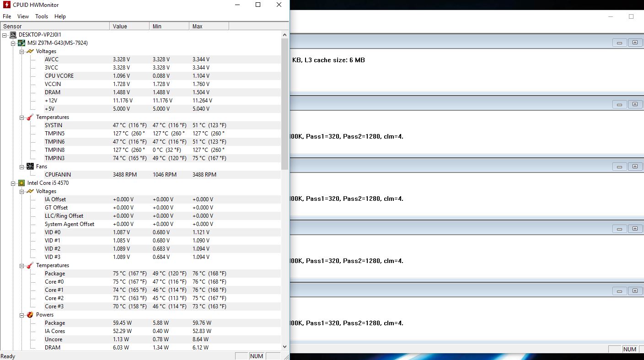This screenshot has width=644, height=360.
Task: Select the desktop computer icon at tree root
Action: tap(13, 35)
